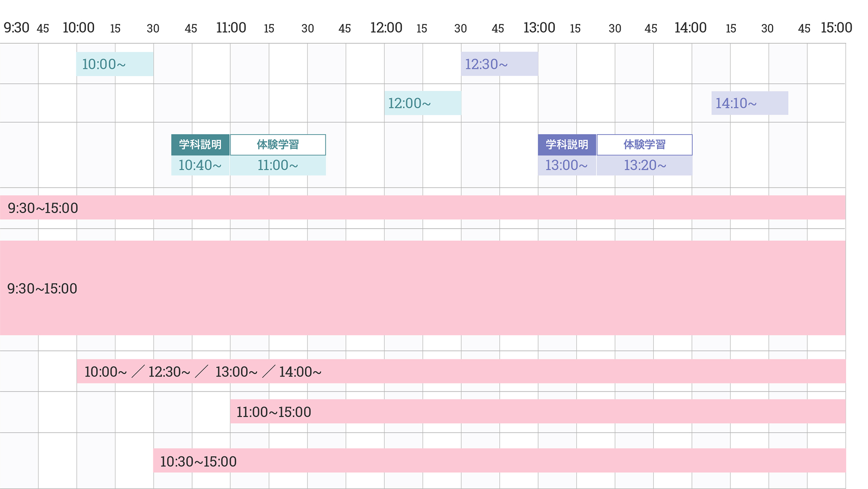Viewport: 868px width, 489px height.
Task: Click the 10:40~ time cell
Action: pyautogui.click(x=200, y=165)
